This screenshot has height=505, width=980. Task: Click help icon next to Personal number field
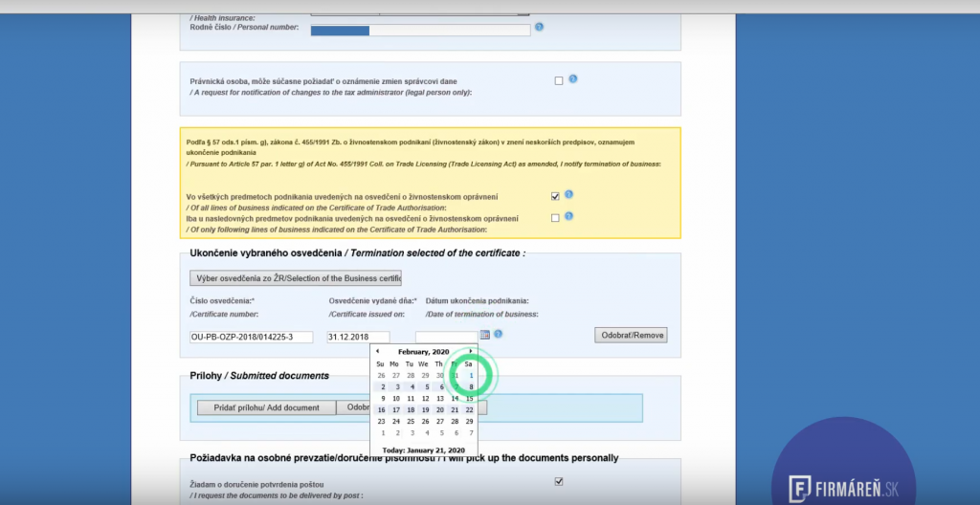click(540, 27)
